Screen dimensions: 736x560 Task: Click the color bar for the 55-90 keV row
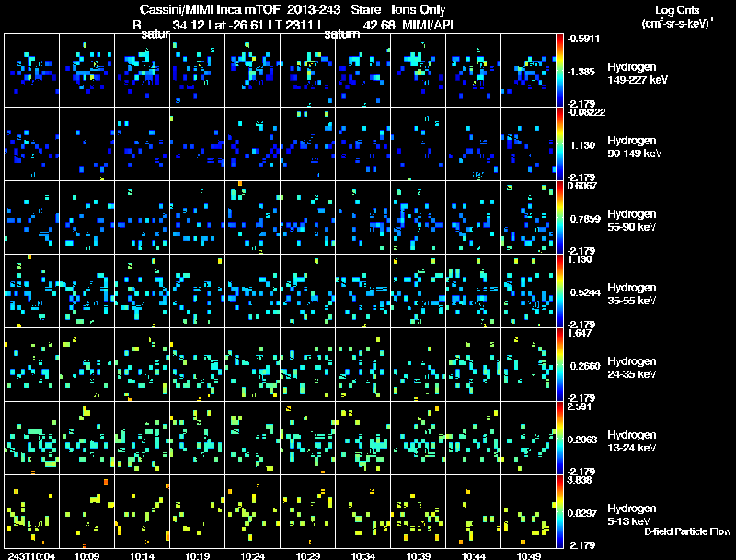click(559, 217)
